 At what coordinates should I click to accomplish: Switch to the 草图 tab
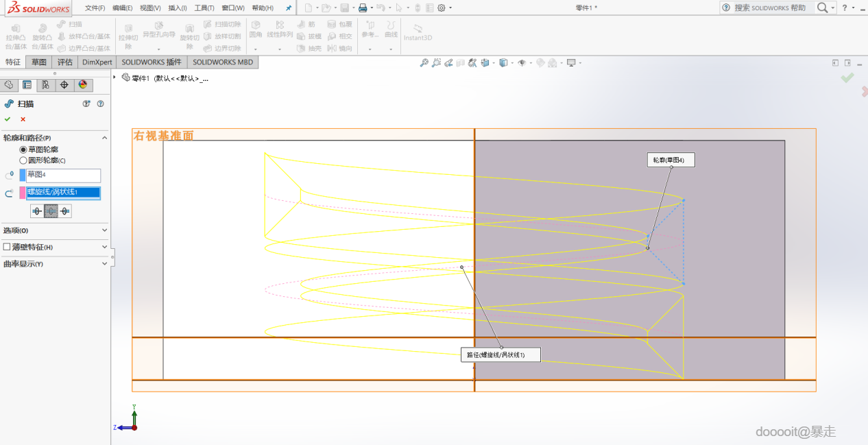38,62
